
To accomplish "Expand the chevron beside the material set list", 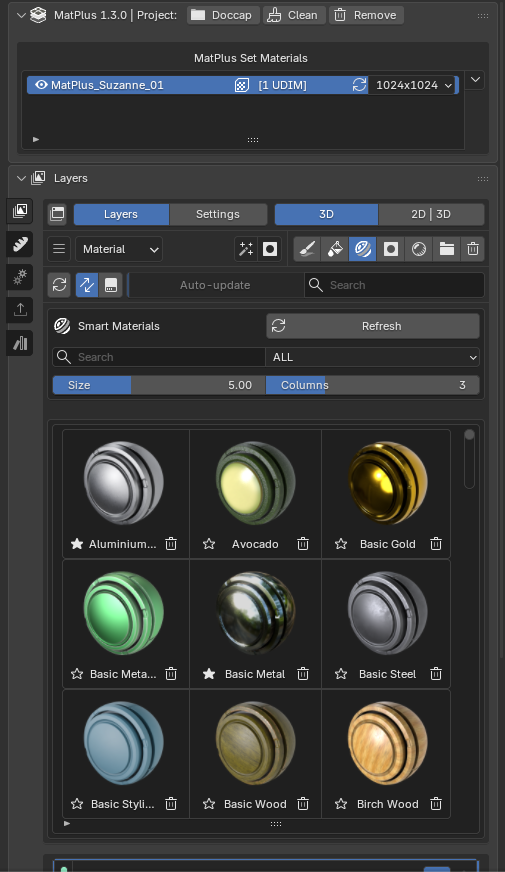I will (476, 80).
